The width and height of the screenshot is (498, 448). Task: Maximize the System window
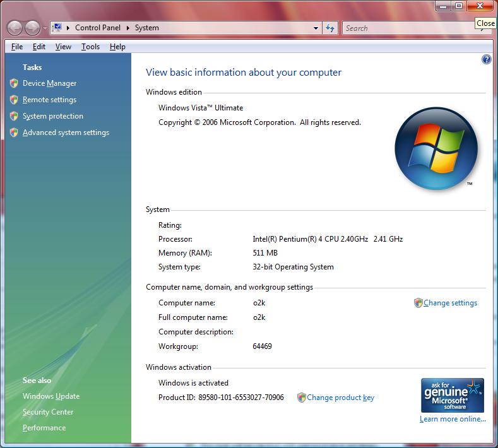pos(459,6)
